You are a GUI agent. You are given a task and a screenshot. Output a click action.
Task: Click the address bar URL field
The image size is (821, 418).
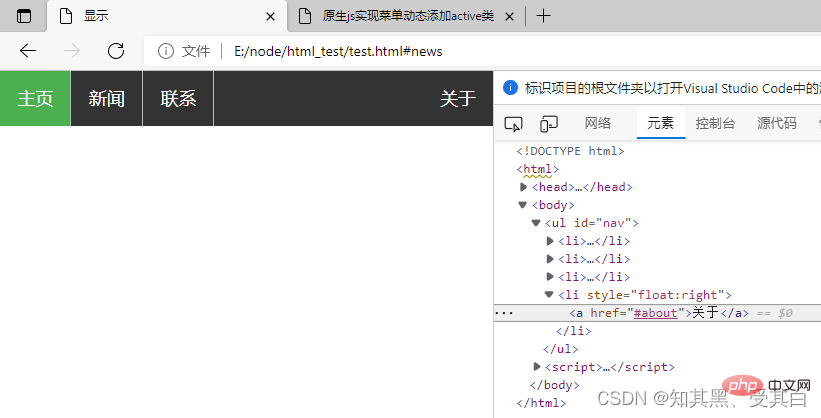click(338, 51)
